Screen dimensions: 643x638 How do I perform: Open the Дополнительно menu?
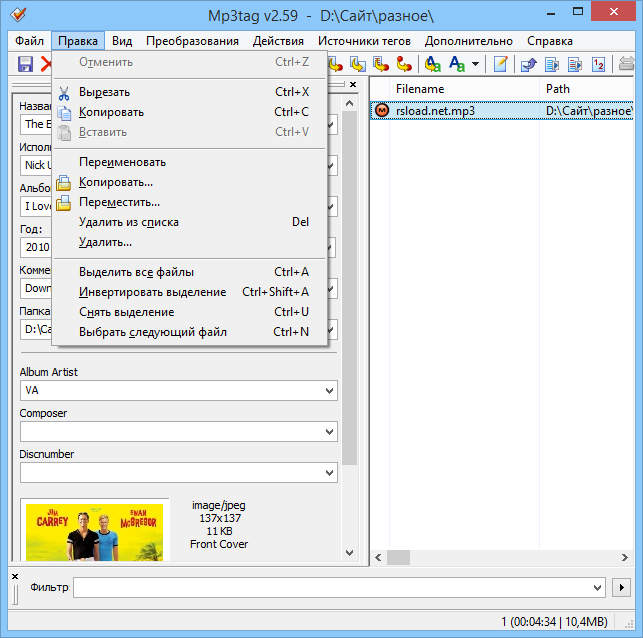[x=469, y=41]
